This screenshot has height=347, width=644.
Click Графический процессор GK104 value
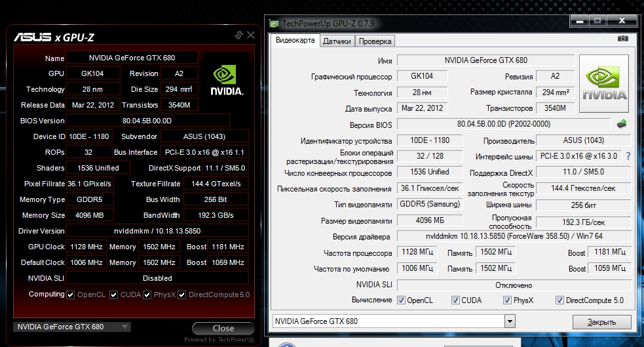[422, 76]
